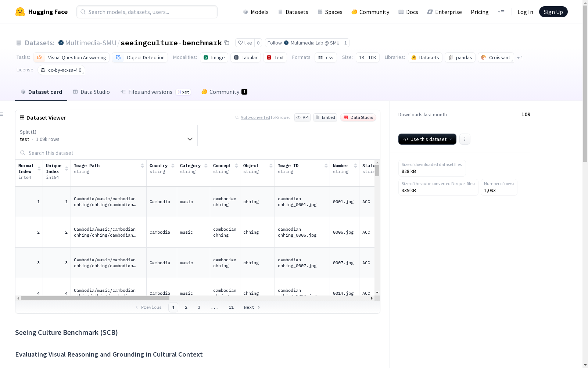Click the Visual Question Answering tag
Image resolution: width=588 pixels, height=368 pixels.
[71, 57]
